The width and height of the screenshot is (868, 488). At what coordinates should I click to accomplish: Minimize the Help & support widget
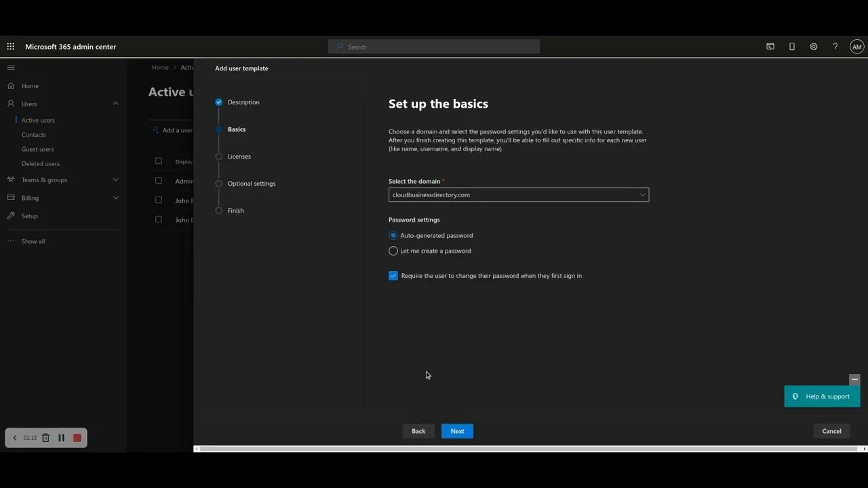pyautogui.click(x=854, y=380)
